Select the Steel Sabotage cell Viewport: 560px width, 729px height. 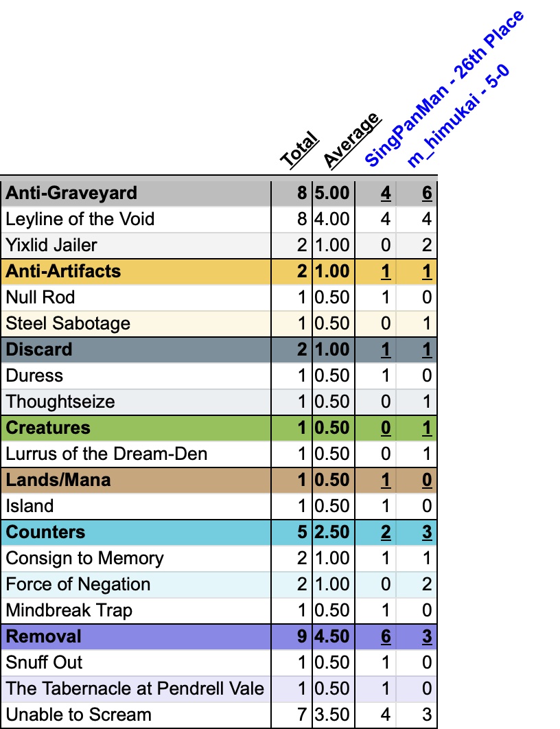click(68, 323)
